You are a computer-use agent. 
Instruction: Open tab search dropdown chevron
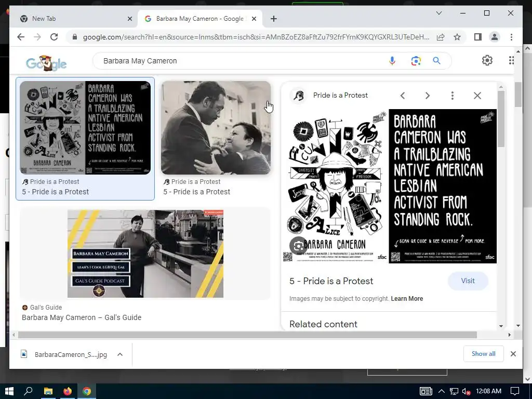click(438, 13)
